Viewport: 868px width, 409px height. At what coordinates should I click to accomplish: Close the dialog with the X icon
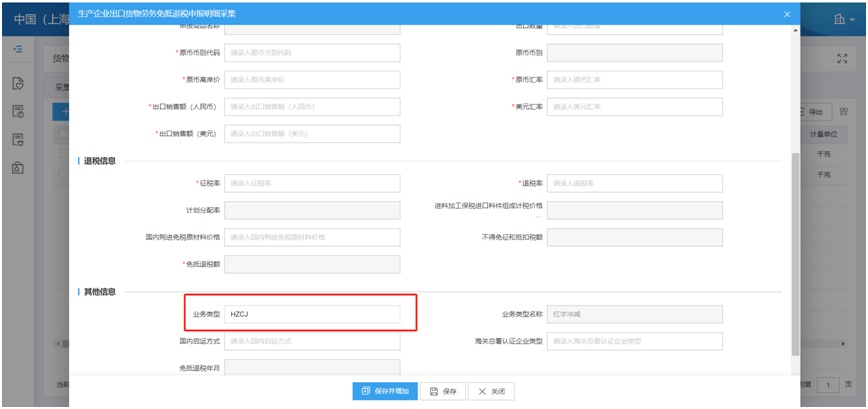click(787, 14)
